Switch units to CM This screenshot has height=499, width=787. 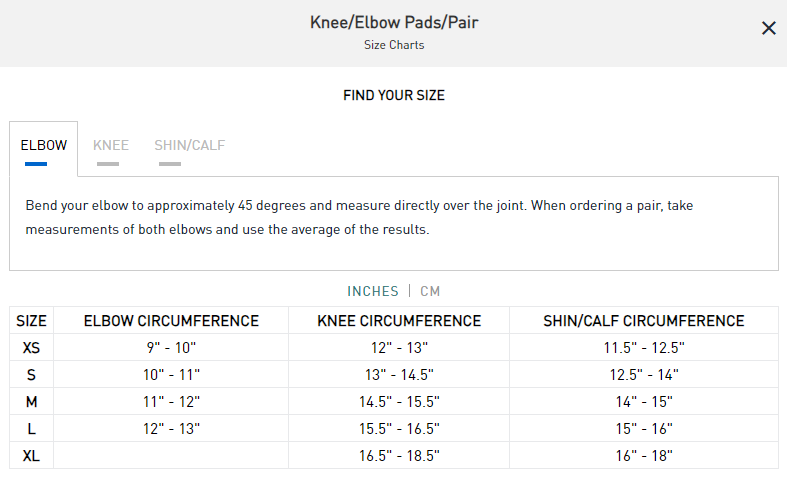click(430, 291)
